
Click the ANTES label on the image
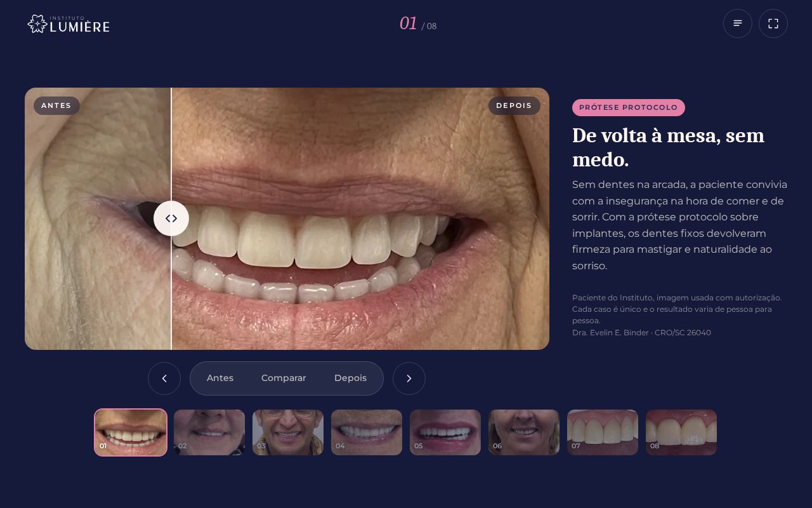point(56,106)
